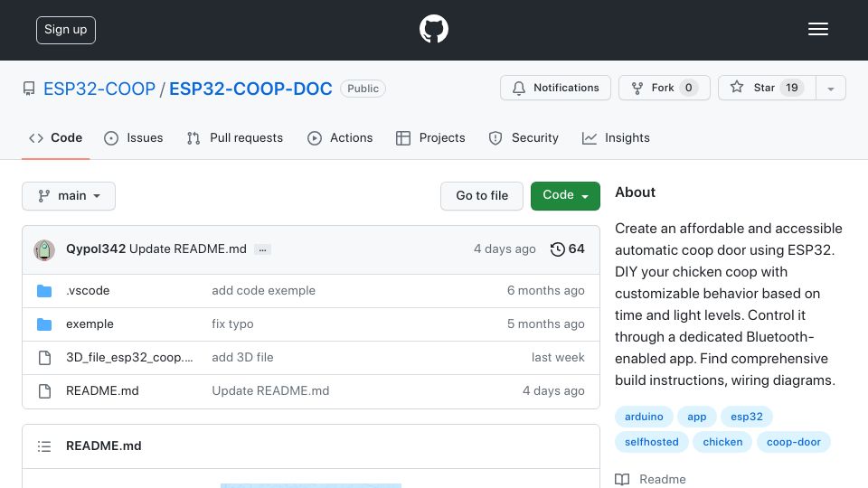
Task: Select the app topic tag
Action: tap(696, 417)
